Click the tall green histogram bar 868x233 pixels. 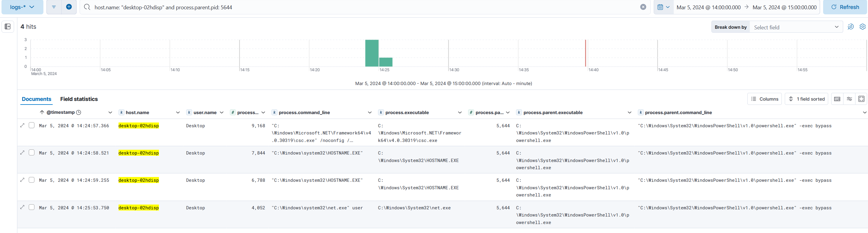372,53
